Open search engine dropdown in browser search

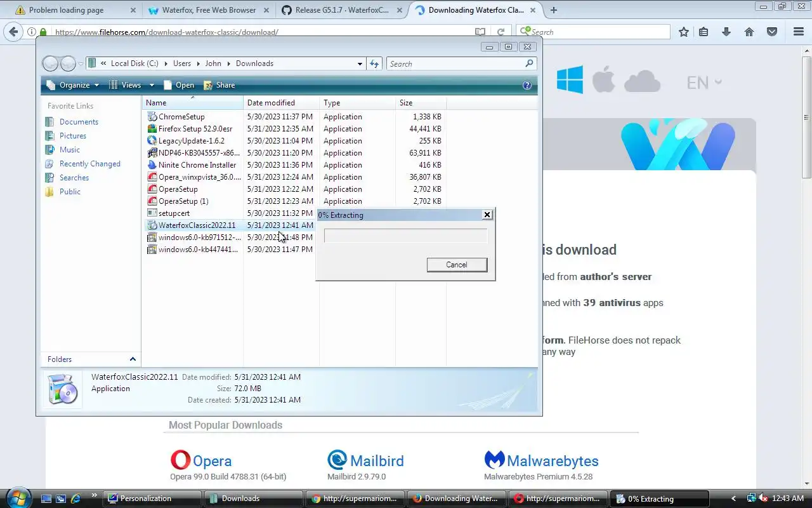coord(525,32)
